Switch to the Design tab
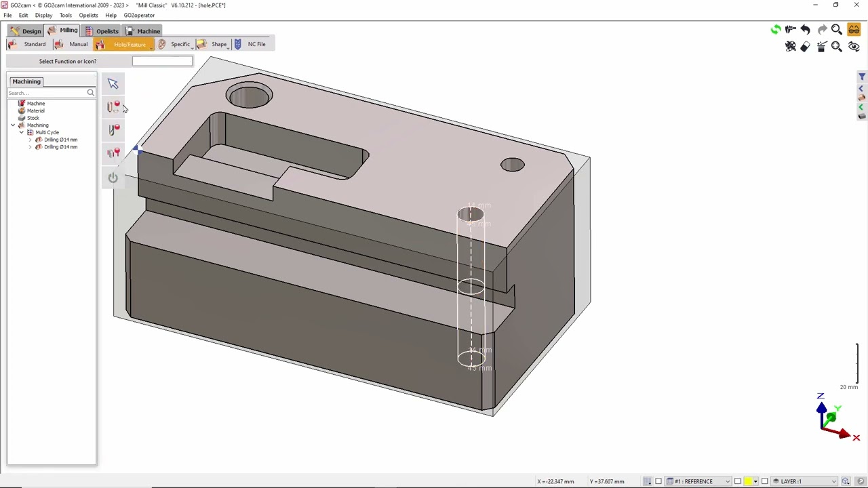Screen dimensions: 868x488 (x=26, y=30)
